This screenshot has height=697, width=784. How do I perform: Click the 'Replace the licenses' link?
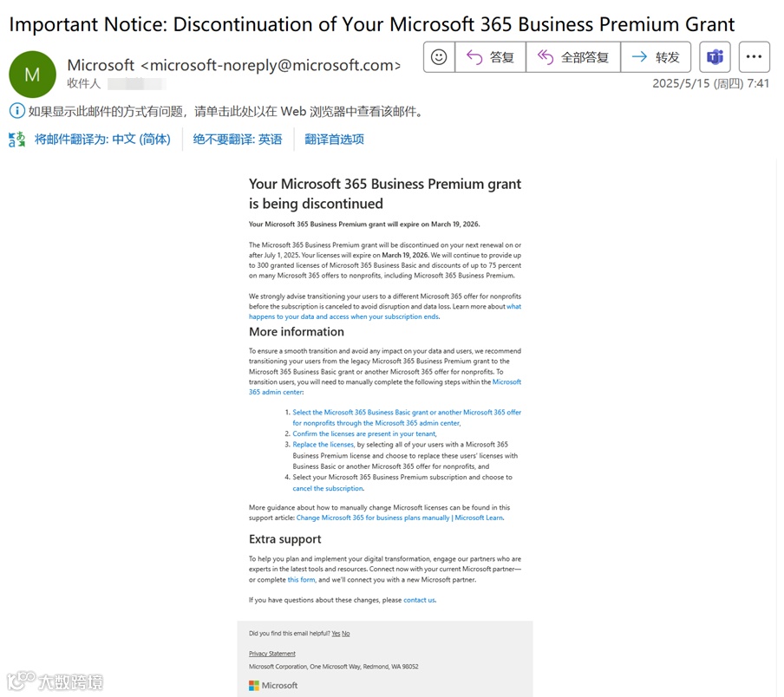point(323,444)
